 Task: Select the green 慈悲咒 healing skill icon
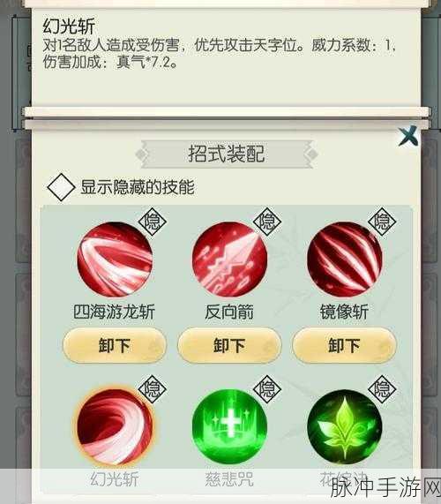(x=229, y=426)
